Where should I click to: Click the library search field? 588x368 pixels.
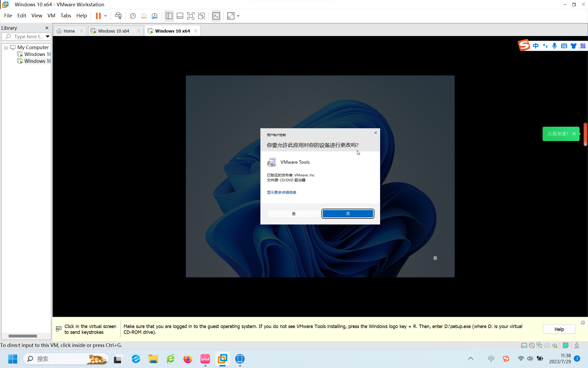[28, 37]
